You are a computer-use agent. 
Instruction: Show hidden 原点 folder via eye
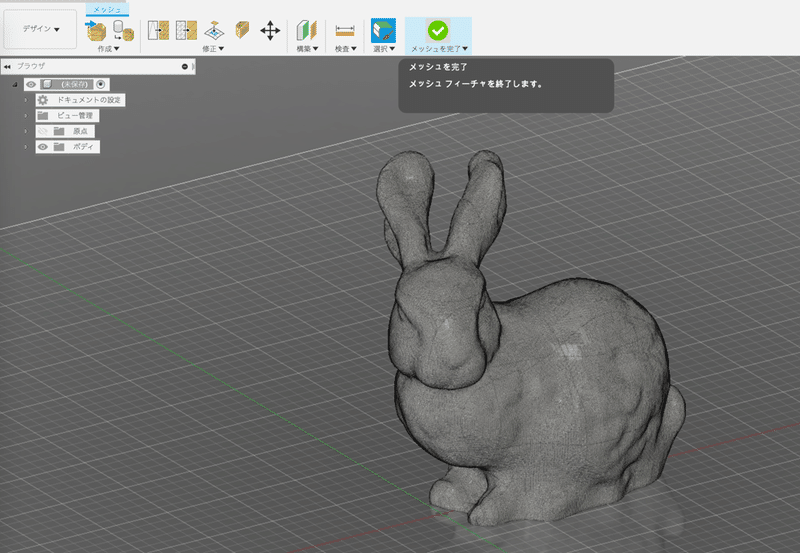click(x=43, y=132)
